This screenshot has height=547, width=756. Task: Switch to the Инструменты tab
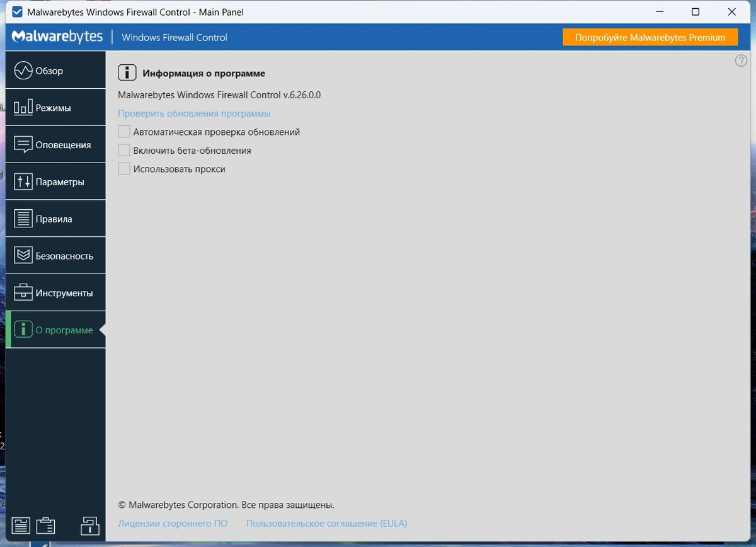pyautogui.click(x=55, y=293)
